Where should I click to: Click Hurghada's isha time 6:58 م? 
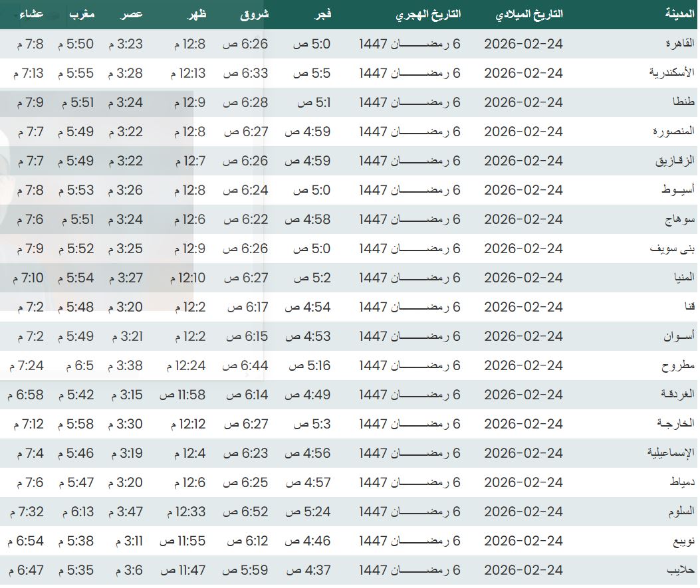pos(25,395)
